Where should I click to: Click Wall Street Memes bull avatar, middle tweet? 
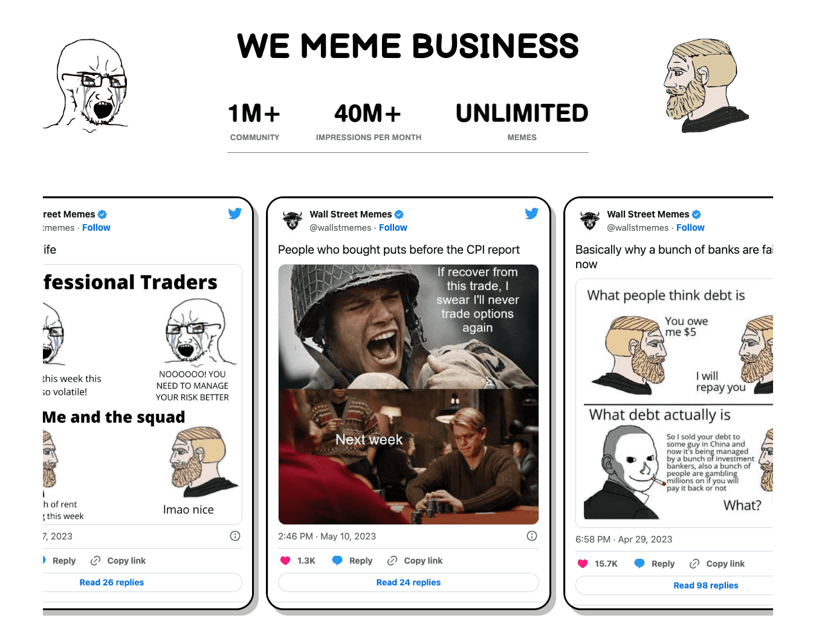coord(293,221)
